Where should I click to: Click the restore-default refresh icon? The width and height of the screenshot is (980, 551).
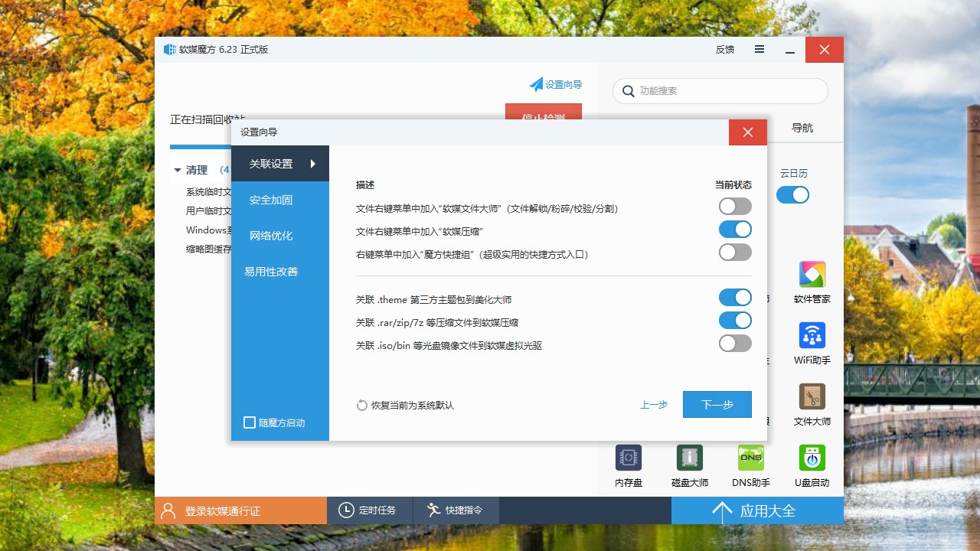(x=362, y=405)
